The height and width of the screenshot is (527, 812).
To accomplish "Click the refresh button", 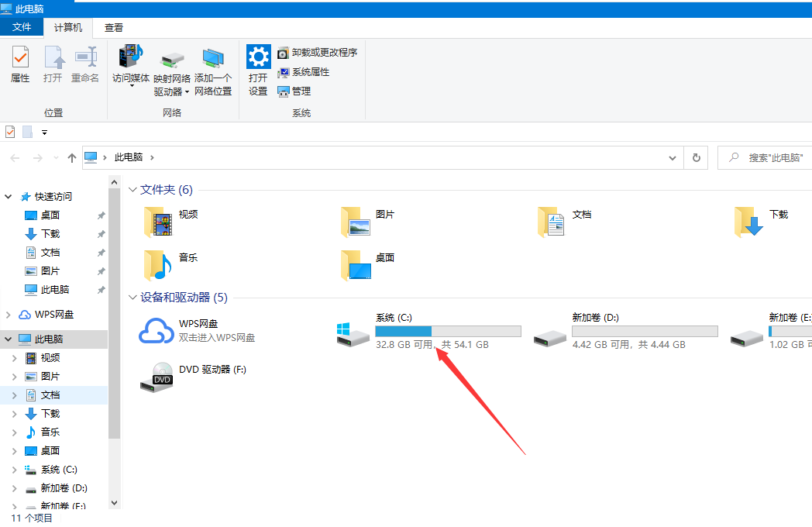I will tap(697, 157).
